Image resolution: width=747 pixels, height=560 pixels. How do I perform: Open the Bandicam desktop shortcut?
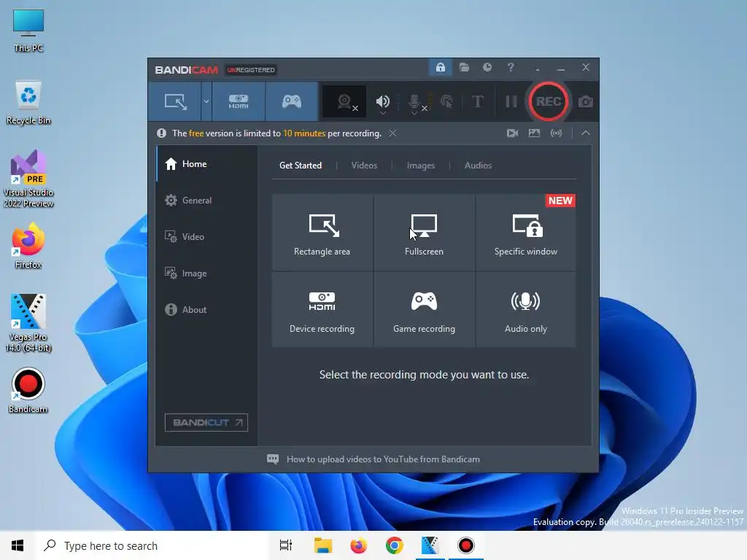pyautogui.click(x=28, y=391)
